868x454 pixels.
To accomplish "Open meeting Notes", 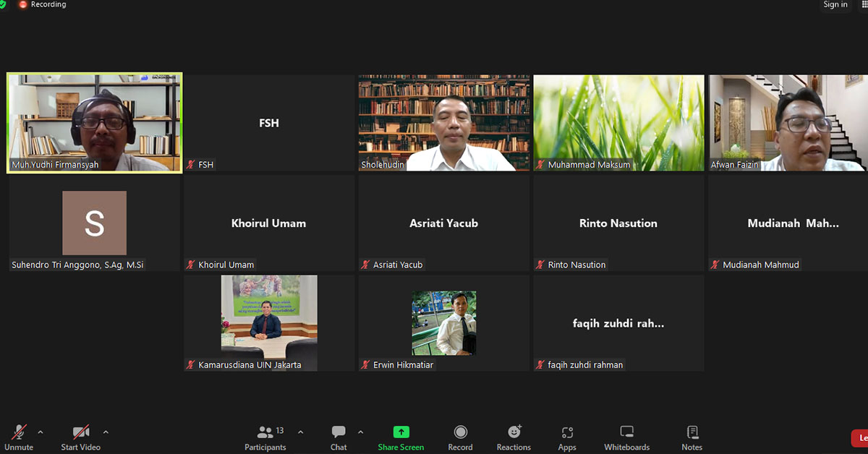I will [692, 437].
